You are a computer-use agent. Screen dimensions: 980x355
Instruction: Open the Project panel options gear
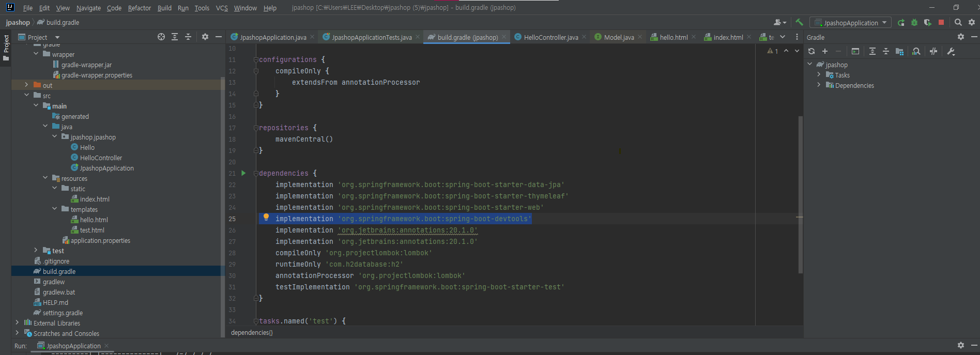205,37
